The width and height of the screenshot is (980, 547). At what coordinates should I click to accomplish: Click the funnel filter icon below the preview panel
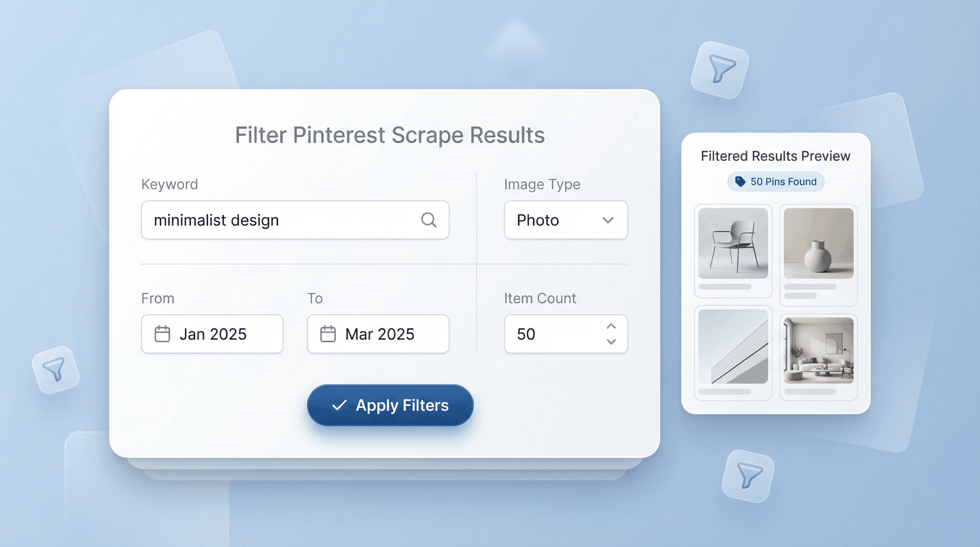pyautogui.click(x=749, y=475)
